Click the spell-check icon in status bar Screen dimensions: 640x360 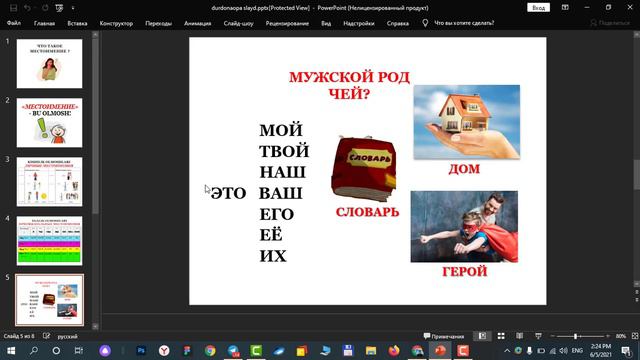click(x=46, y=336)
